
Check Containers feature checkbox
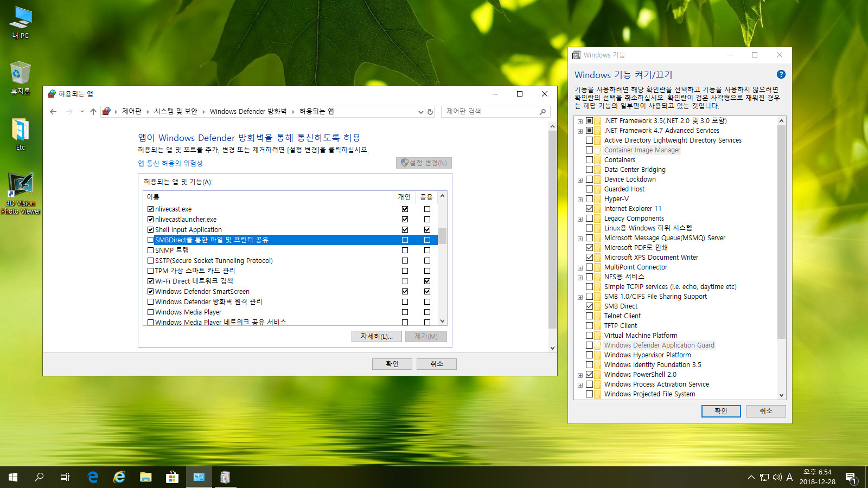point(589,159)
